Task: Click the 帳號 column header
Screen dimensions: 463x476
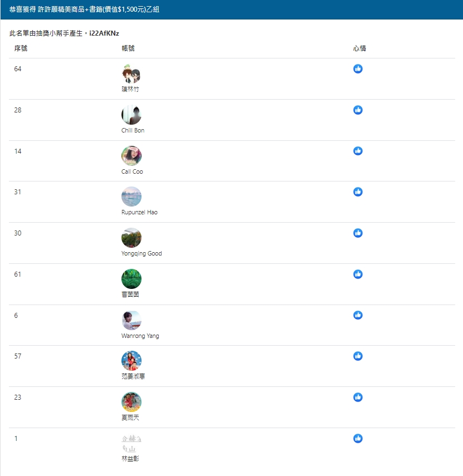Action: [x=128, y=48]
